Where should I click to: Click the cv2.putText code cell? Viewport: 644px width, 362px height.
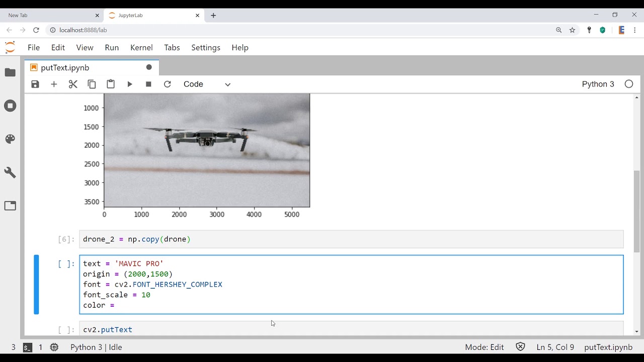coord(351,329)
